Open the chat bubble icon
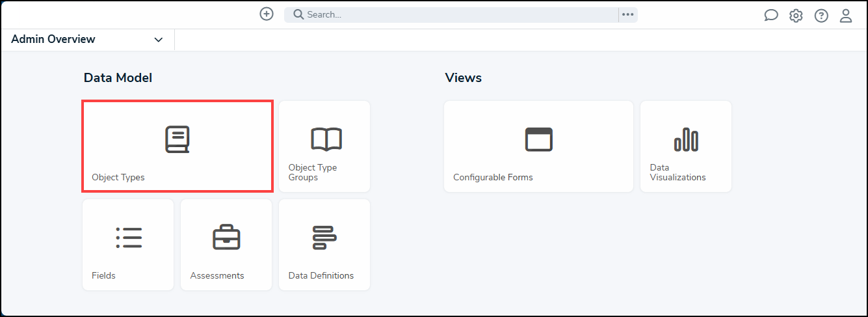Image resolution: width=868 pixels, height=317 pixels. [x=771, y=16]
